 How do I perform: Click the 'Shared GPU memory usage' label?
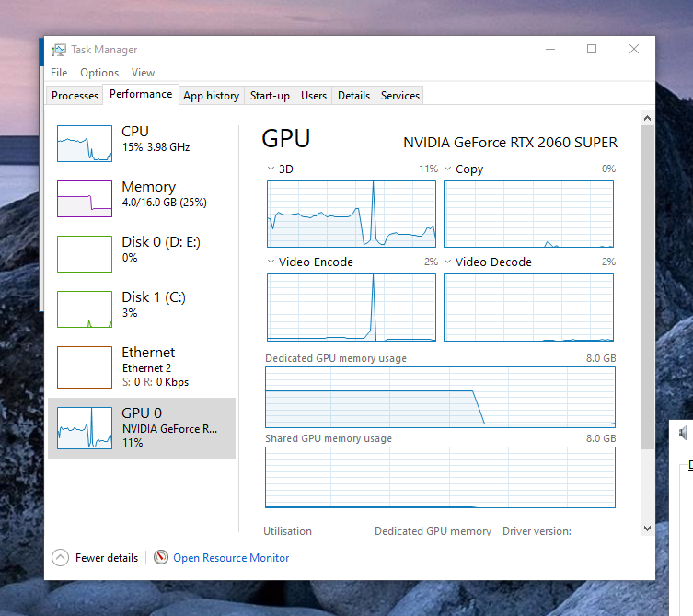pos(329,438)
